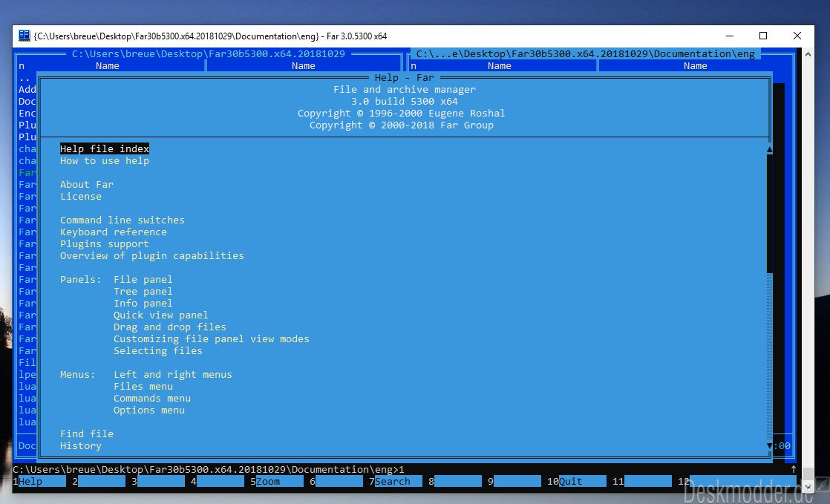
Task: Open the Quick view panel topic
Action: [x=160, y=315]
